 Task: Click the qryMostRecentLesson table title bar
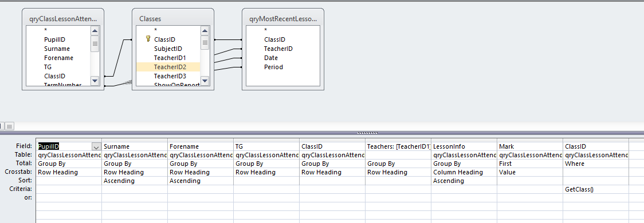283,18
